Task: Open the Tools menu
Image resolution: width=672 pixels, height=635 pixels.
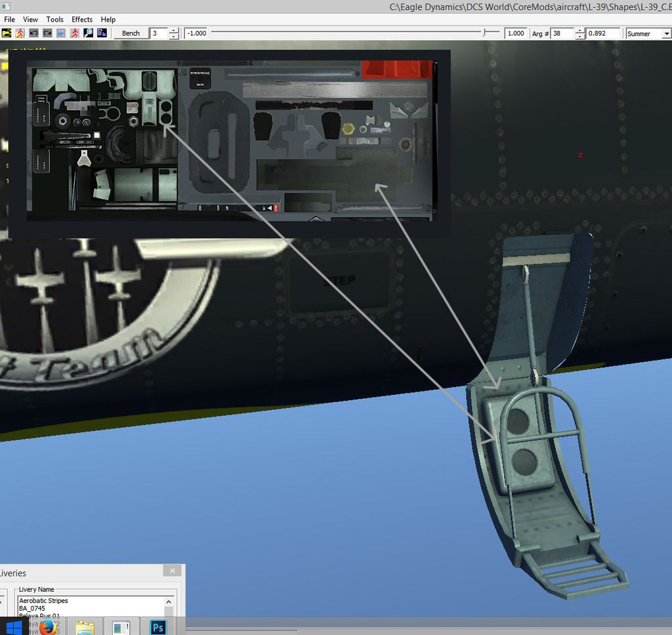Action: 55,20
